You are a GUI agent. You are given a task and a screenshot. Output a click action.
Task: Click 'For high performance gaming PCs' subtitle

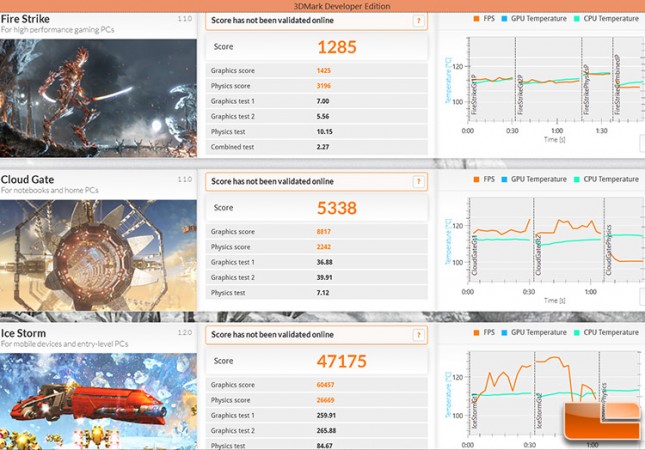coord(58,30)
